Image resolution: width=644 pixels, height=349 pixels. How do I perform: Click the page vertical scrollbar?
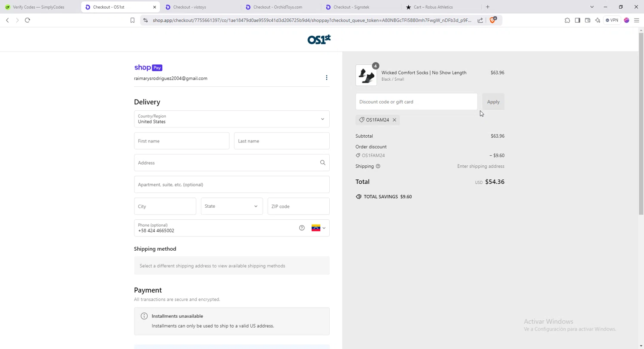coord(641,124)
